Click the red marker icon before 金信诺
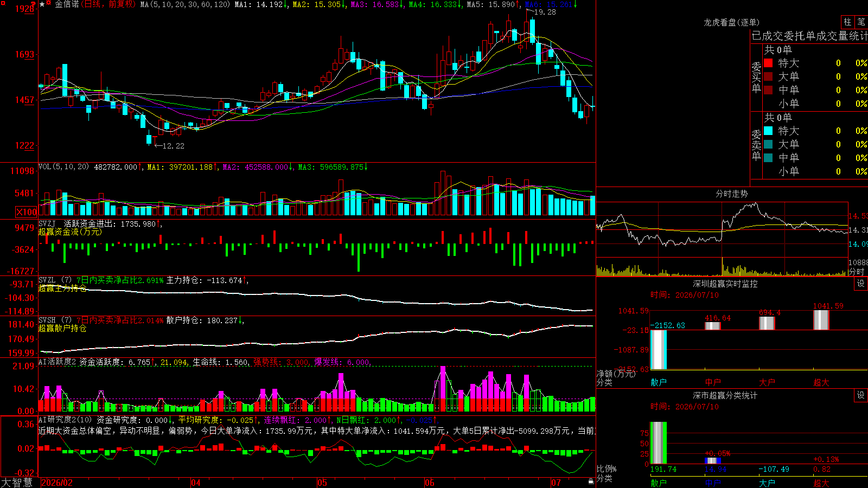This screenshot has height=488, width=868. 49,3
